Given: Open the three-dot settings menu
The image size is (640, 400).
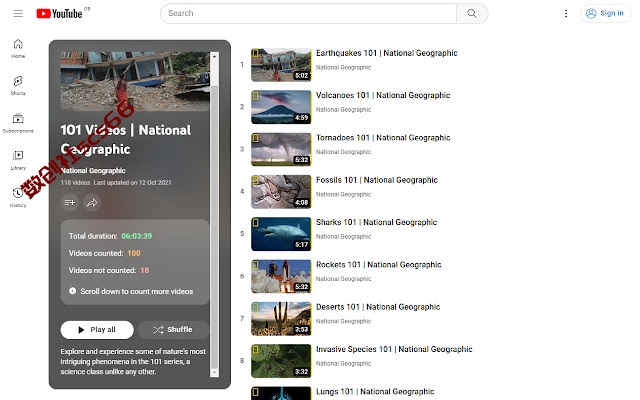Looking at the screenshot, I should 566,13.
